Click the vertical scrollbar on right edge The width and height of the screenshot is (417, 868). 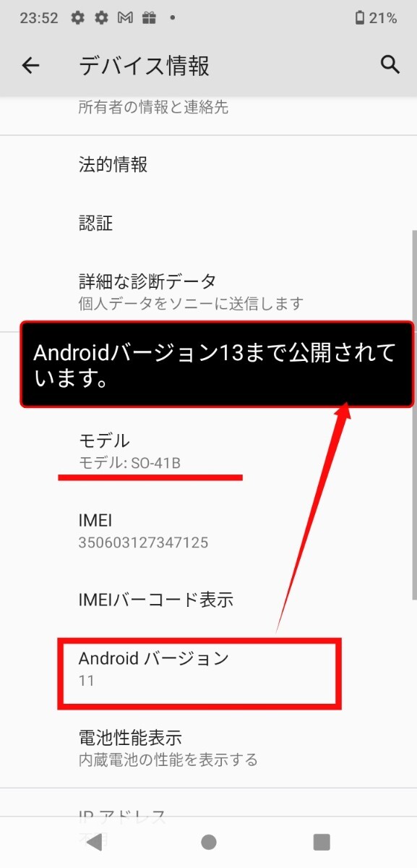(414, 414)
